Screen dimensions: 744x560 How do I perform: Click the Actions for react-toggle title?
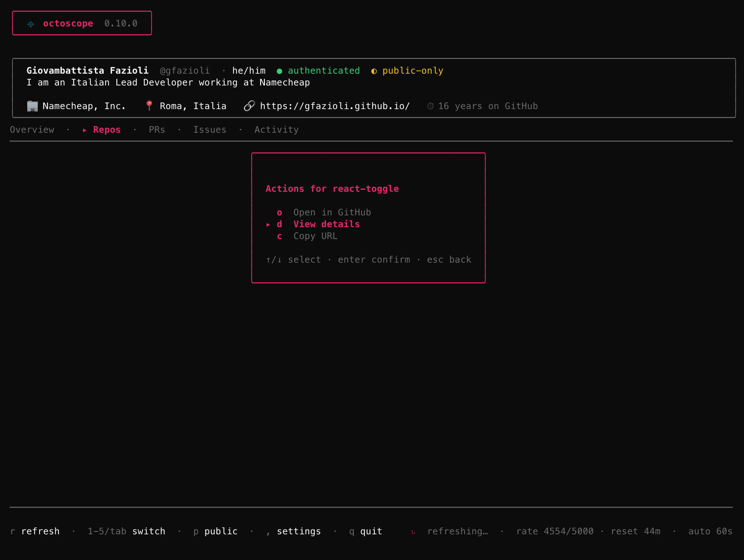pyautogui.click(x=332, y=189)
